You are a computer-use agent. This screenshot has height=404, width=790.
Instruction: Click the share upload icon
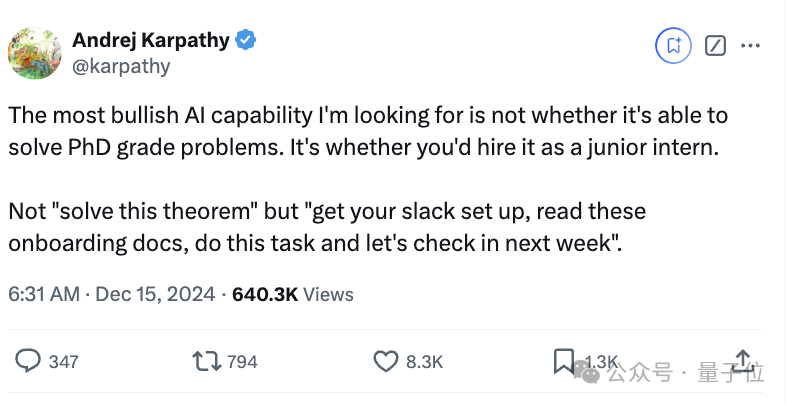(x=743, y=361)
